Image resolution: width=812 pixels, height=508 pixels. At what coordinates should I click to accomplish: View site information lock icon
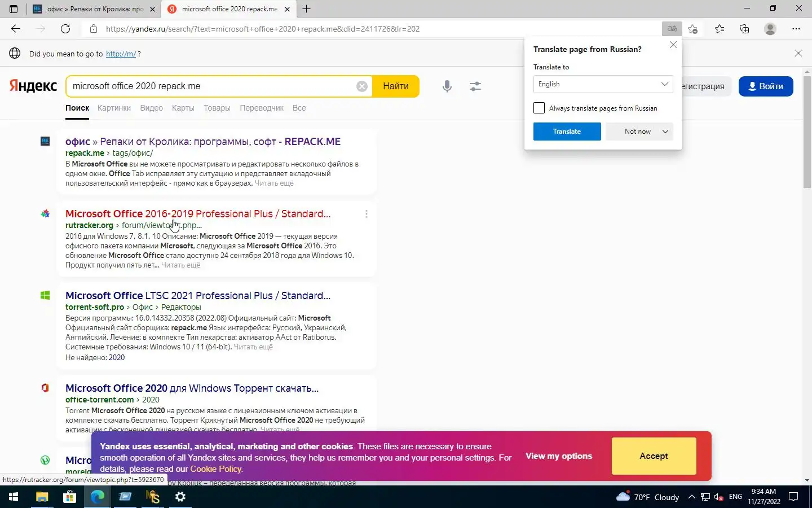(94, 29)
